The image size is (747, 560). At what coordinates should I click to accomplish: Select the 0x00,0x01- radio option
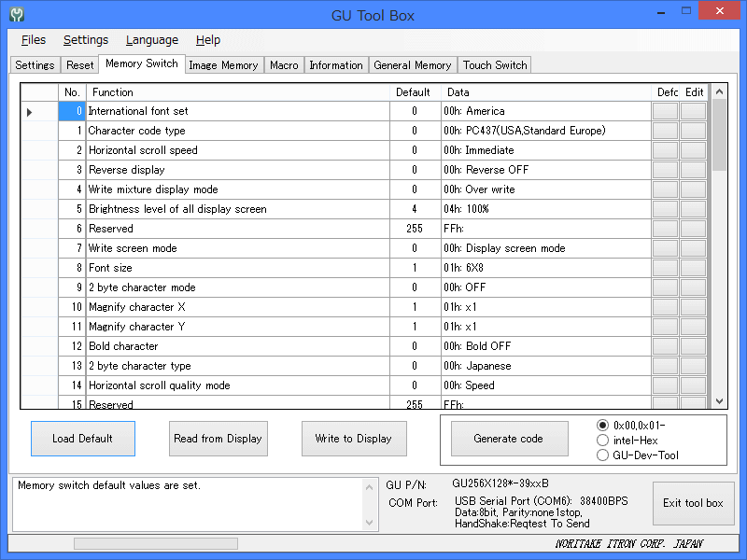click(602, 425)
